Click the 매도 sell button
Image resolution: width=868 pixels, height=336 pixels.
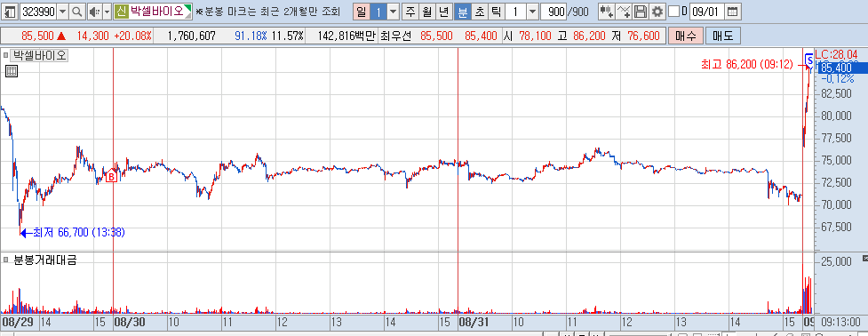pyautogui.click(x=722, y=36)
